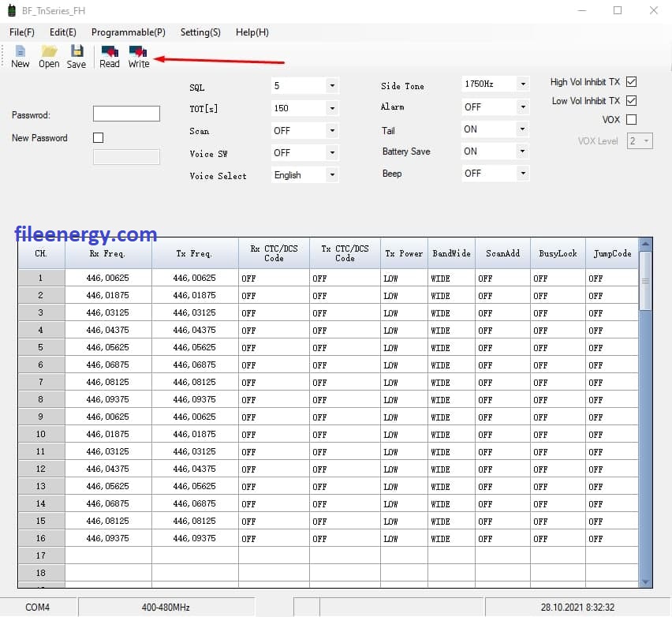Click the date and time in status bar
Viewport: 672px width, 617px height.
577,608
